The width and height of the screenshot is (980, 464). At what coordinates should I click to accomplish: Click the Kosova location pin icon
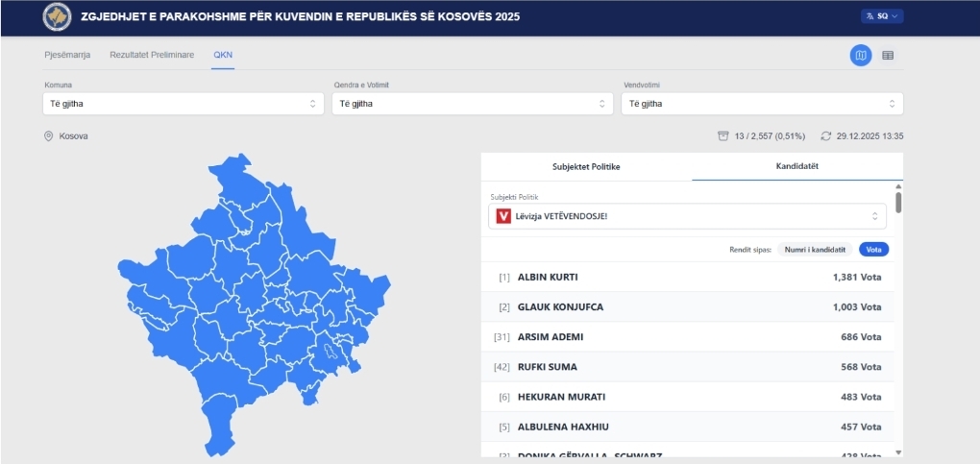click(x=48, y=136)
